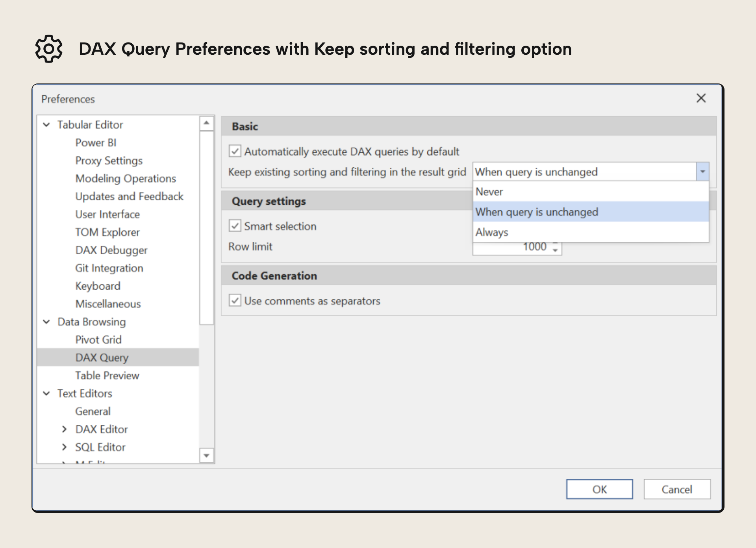Image resolution: width=756 pixels, height=548 pixels.
Task: Click the Keep existing sorting label text
Action: click(x=347, y=172)
